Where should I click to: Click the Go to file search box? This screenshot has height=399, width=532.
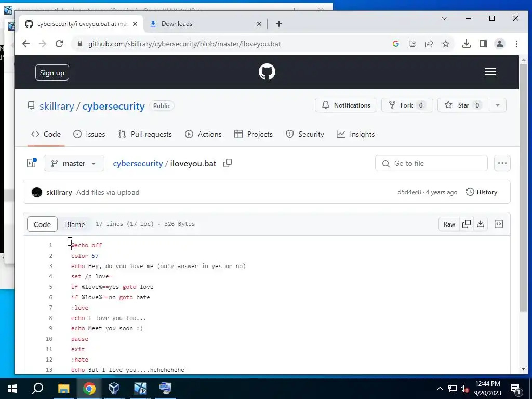click(431, 164)
